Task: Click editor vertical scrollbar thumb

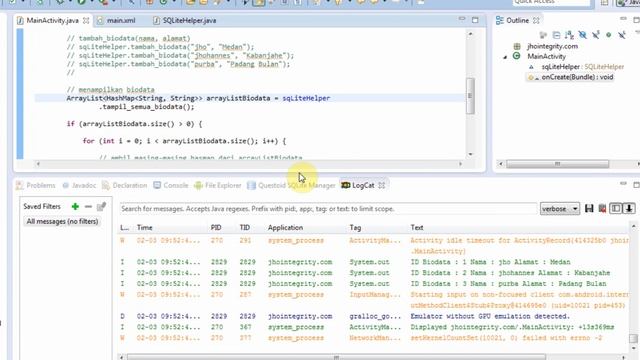Action: tap(470, 96)
